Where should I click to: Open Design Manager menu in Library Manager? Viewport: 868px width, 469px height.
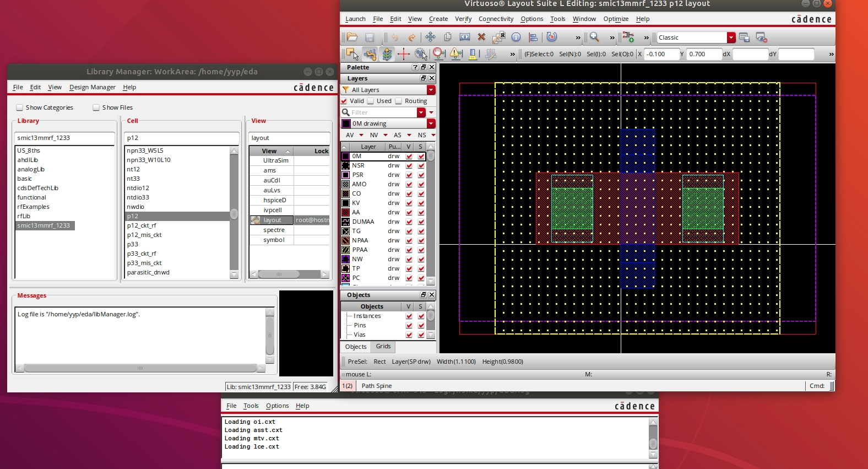point(93,87)
